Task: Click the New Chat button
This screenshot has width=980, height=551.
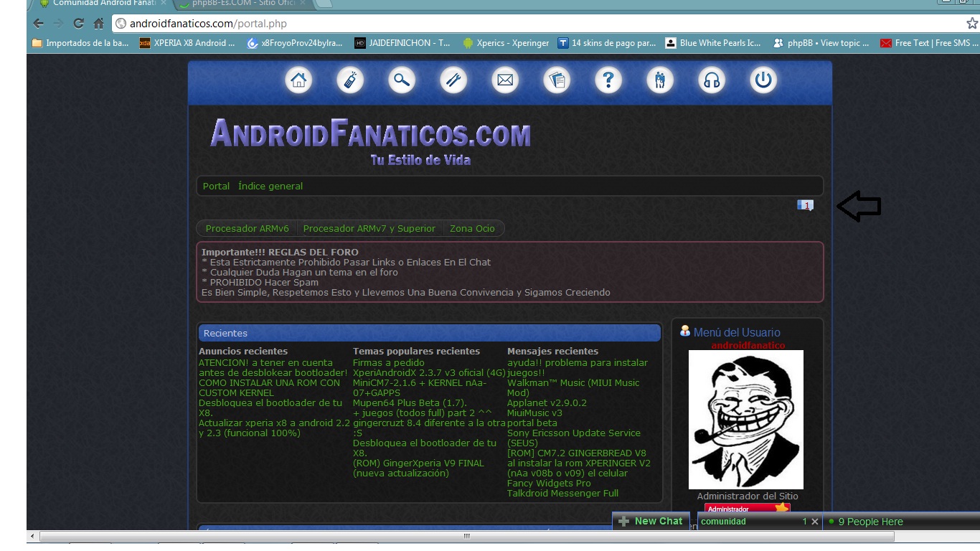Action: point(651,522)
